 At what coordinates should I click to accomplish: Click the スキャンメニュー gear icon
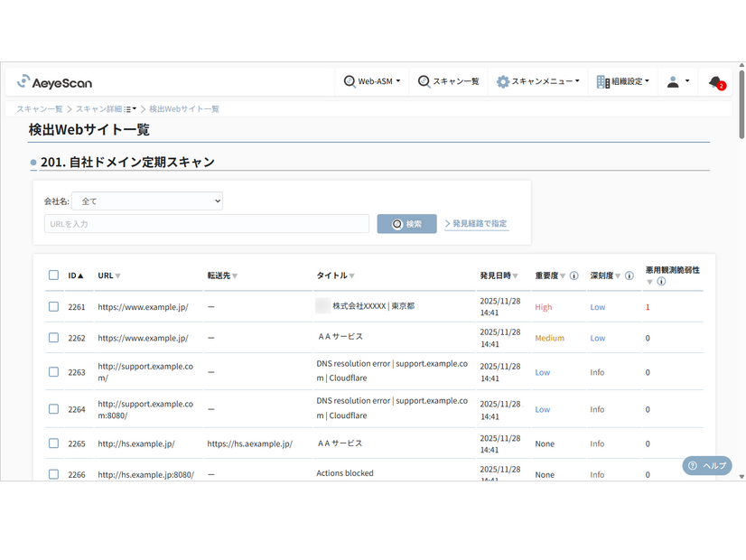coord(503,80)
